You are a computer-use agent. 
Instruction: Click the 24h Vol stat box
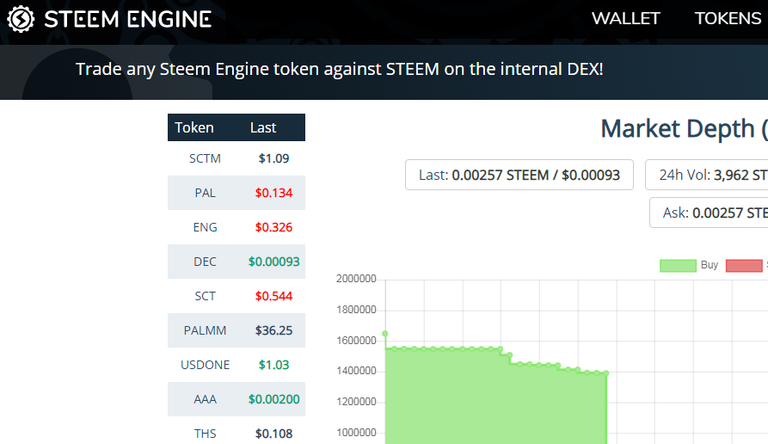coord(707,174)
